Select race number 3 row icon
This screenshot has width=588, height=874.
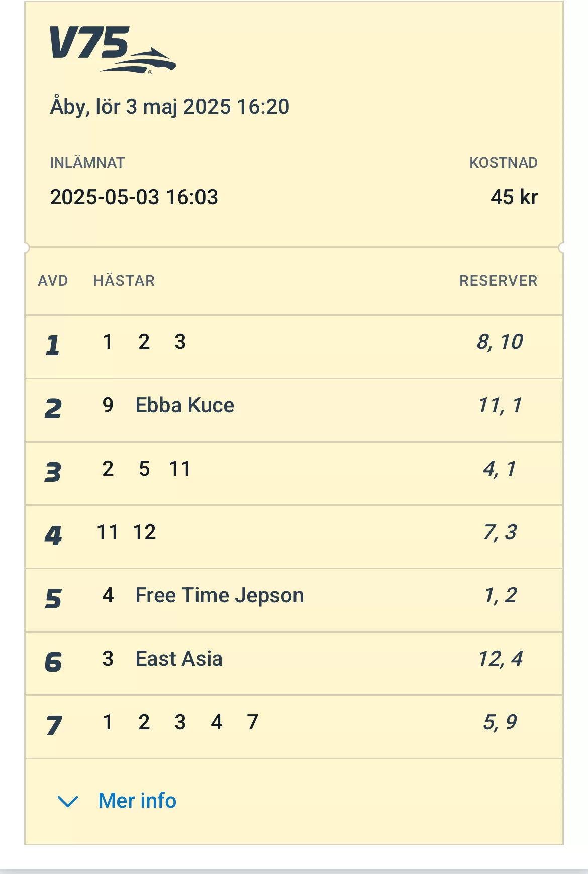click(53, 472)
